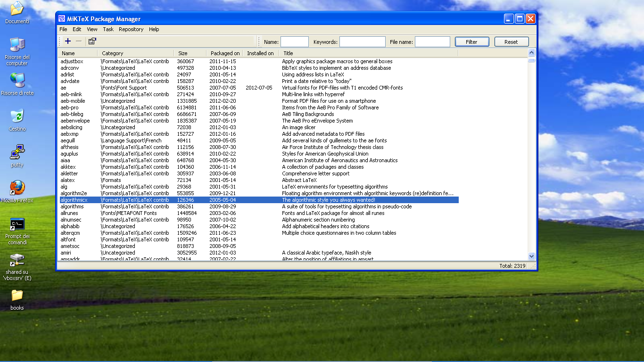The height and width of the screenshot is (362, 644).
Task: Open Risorse del computer desktop icon
Action: 17,51
